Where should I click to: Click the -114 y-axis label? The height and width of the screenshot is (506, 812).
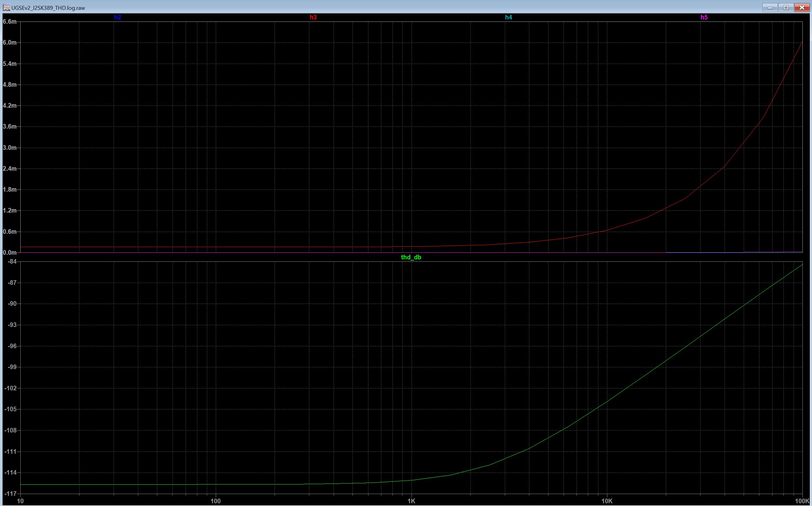(10, 472)
